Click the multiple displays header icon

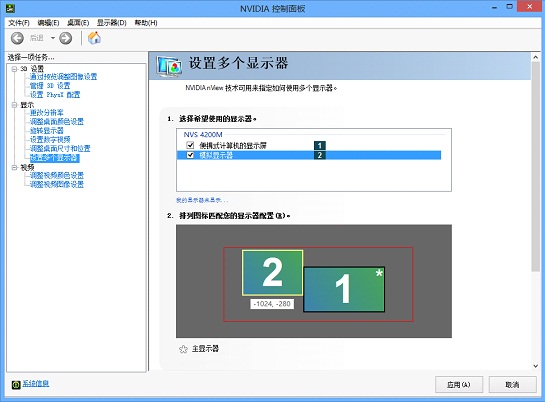click(x=169, y=66)
